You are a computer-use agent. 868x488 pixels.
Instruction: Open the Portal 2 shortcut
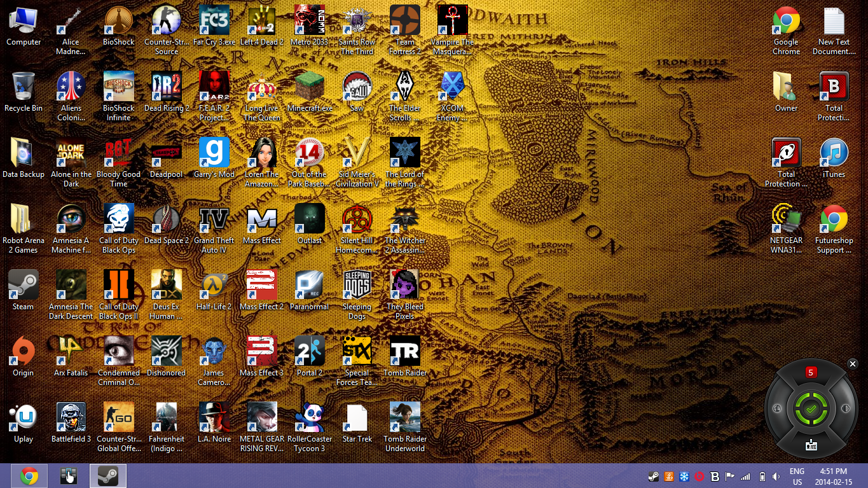(x=310, y=356)
